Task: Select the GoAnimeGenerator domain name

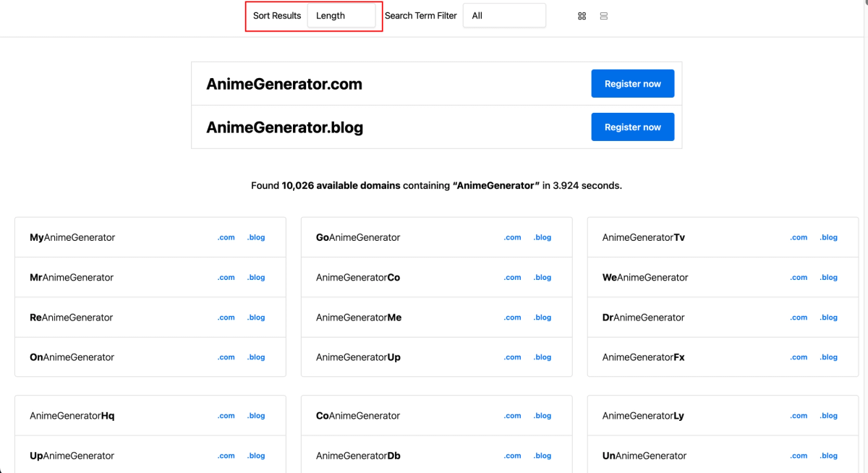Action: (358, 237)
